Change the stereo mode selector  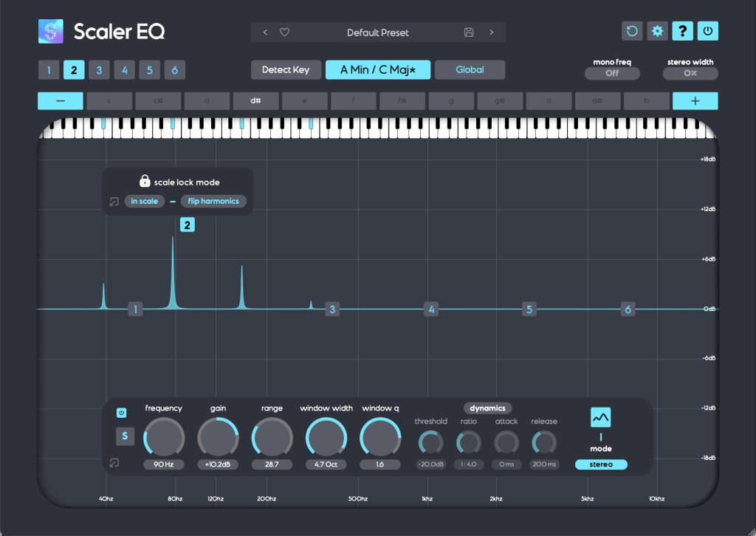[x=601, y=464]
